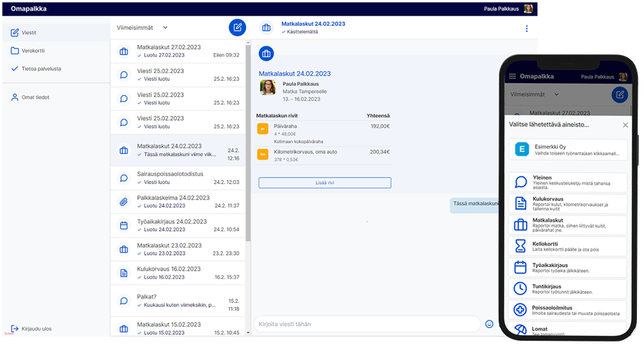Expand the Viimeisimmät sort dropdown in desktop list
Viewport: 644px width, 345px height.
[x=142, y=27]
